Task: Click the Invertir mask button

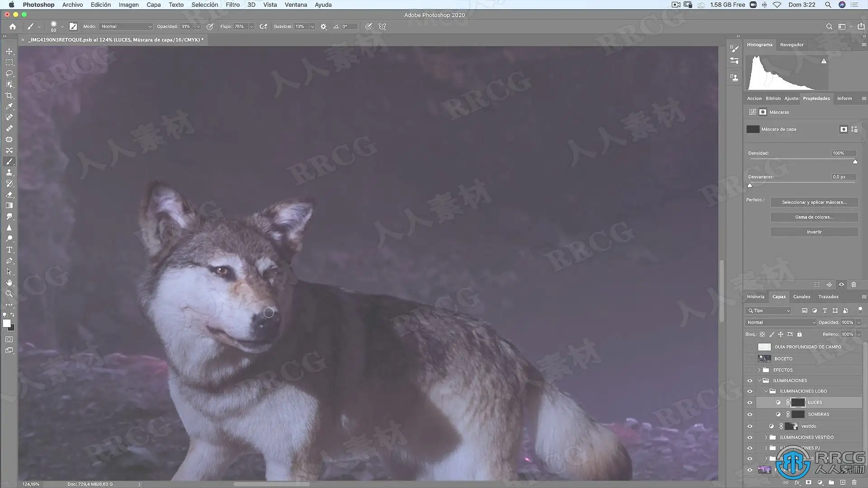Action: 814,232
